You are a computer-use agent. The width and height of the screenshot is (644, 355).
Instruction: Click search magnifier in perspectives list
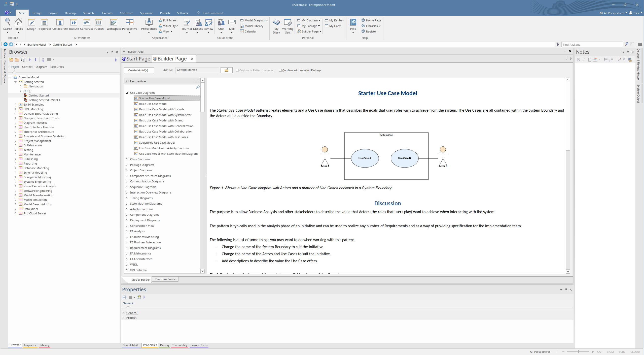point(198,87)
